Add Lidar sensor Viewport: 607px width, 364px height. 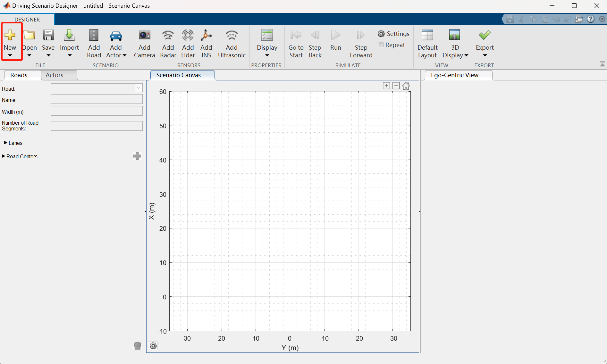[188, 44]
